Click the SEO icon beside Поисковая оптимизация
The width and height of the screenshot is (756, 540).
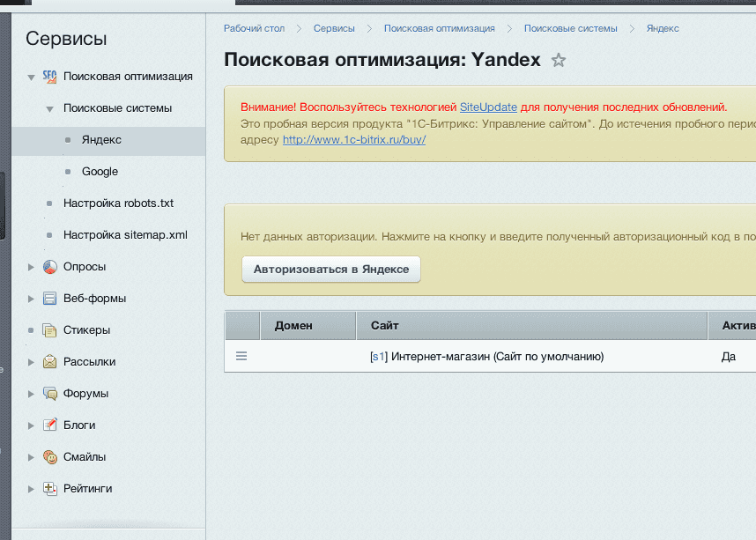coord(49,77)
